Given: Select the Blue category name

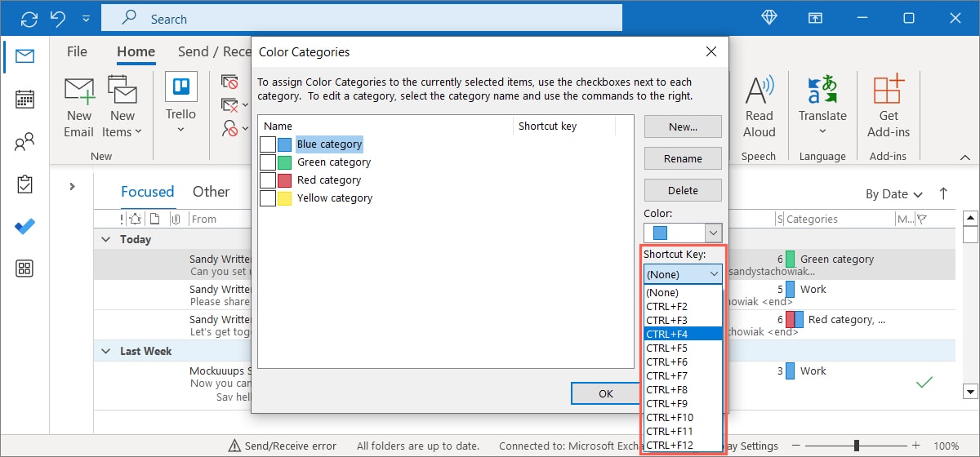Looking at the screenshot, I should click(329, 144).
